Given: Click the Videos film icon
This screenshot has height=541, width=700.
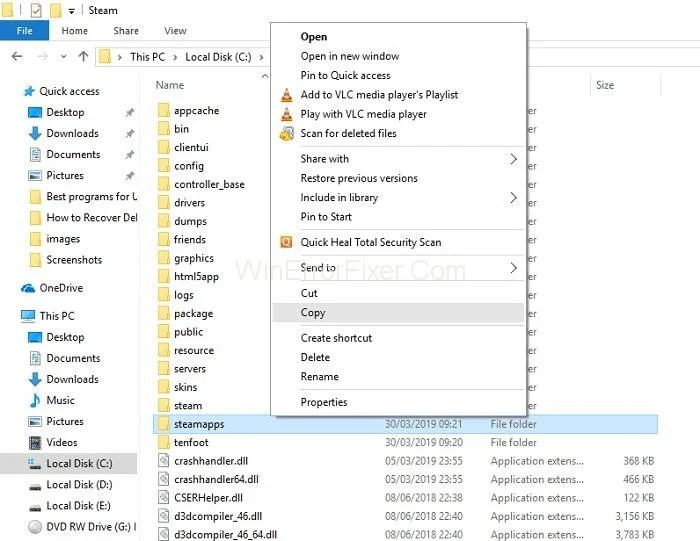Looking at the screenshot, I should point(35,443).
